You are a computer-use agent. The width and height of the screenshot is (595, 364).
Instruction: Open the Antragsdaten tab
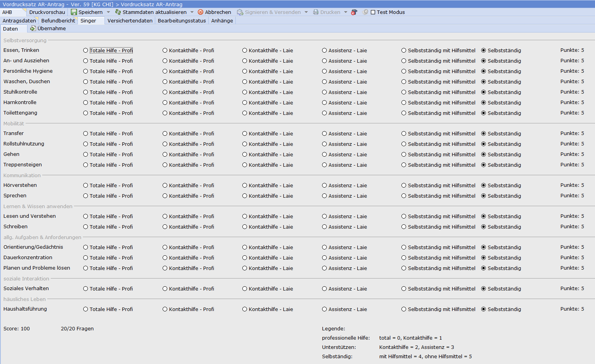coord(19,21)
